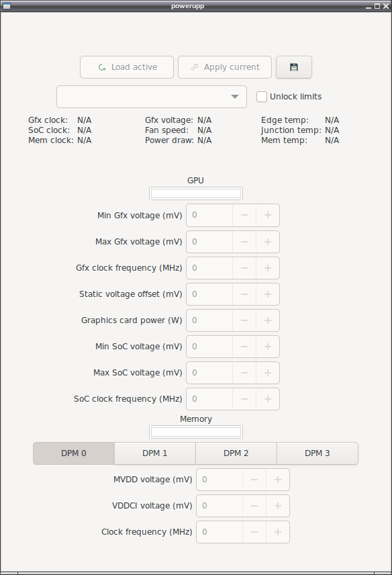Switch to the DPM 2 tab

pyautogui.click(x=236, y=453)
